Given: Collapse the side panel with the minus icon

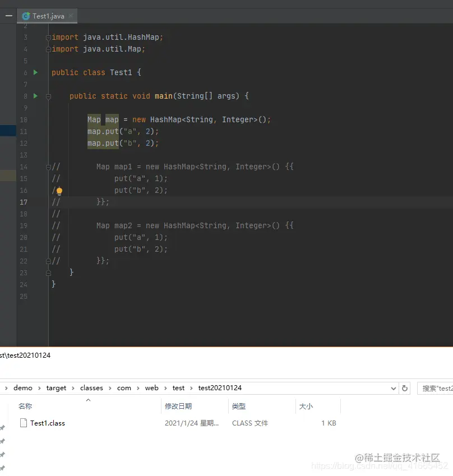Looking at the screenshot, I should click(x=9, y=16).
